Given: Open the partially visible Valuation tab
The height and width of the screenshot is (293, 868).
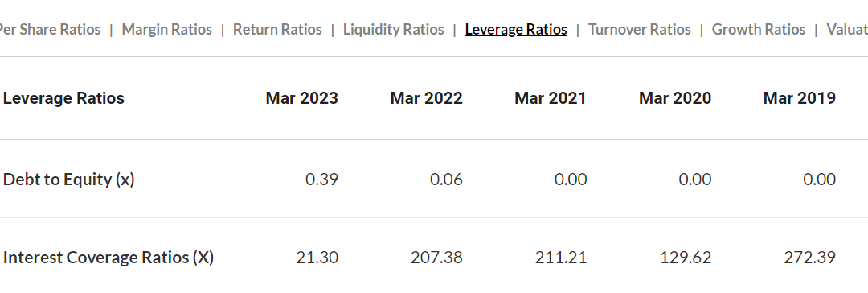Looking at the screenshot, I should (847, 30).
